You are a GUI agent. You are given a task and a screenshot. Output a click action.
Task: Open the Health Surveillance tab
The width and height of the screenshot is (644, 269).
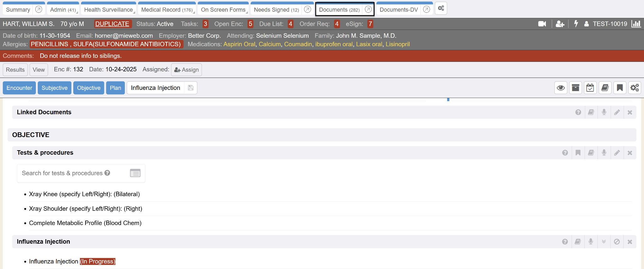click(x=108, y=10)
